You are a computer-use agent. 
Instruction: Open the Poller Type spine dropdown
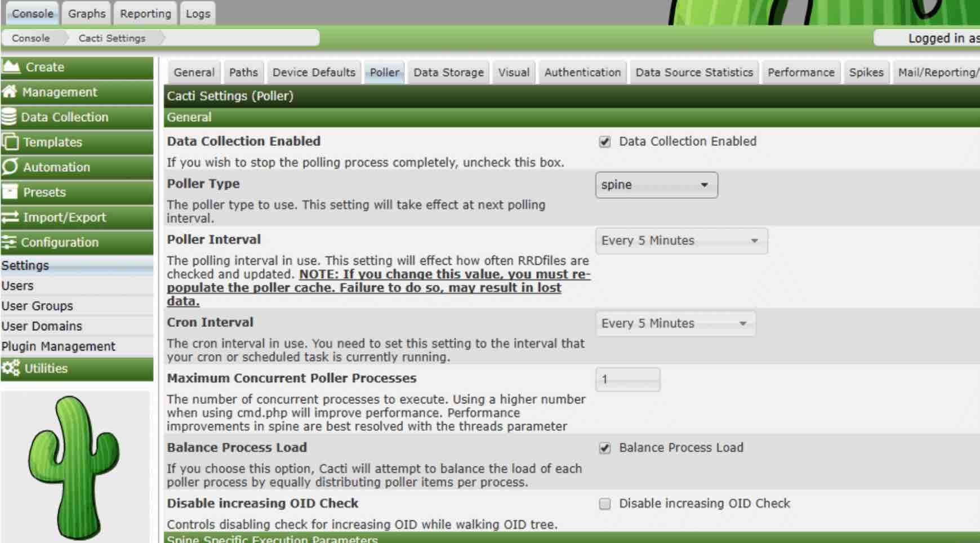point(656,185)
